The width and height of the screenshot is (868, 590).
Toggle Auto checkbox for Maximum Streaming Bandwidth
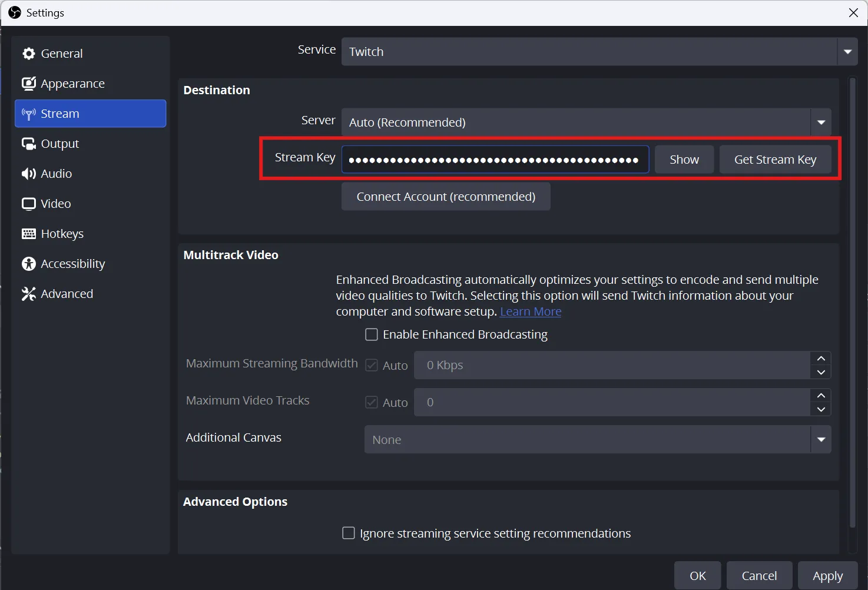pyautogui.click(x=372, y=365)
